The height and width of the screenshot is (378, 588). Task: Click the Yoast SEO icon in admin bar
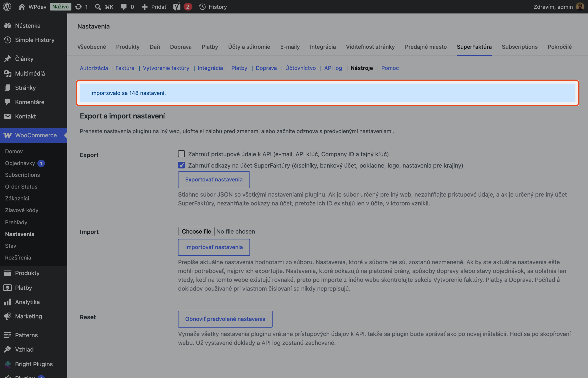(177, 7)
